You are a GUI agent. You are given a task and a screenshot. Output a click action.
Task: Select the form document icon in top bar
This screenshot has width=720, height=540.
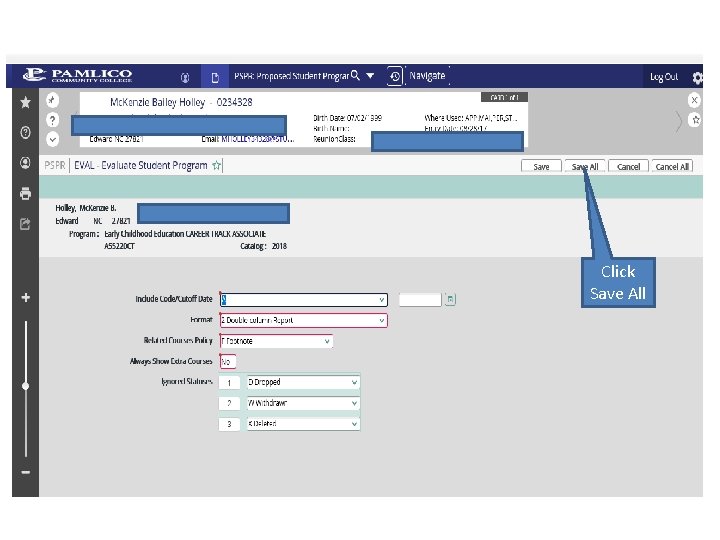tap(215, 78)
